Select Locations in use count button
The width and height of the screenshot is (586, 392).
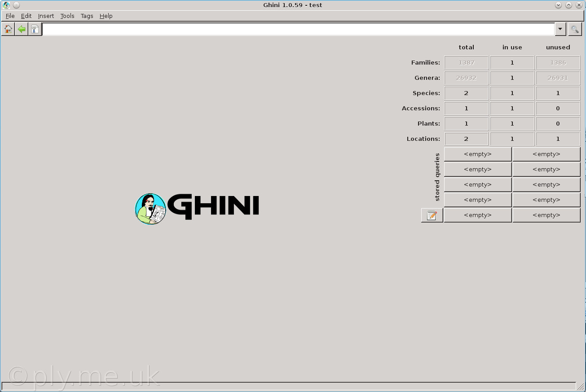point(512,139)
